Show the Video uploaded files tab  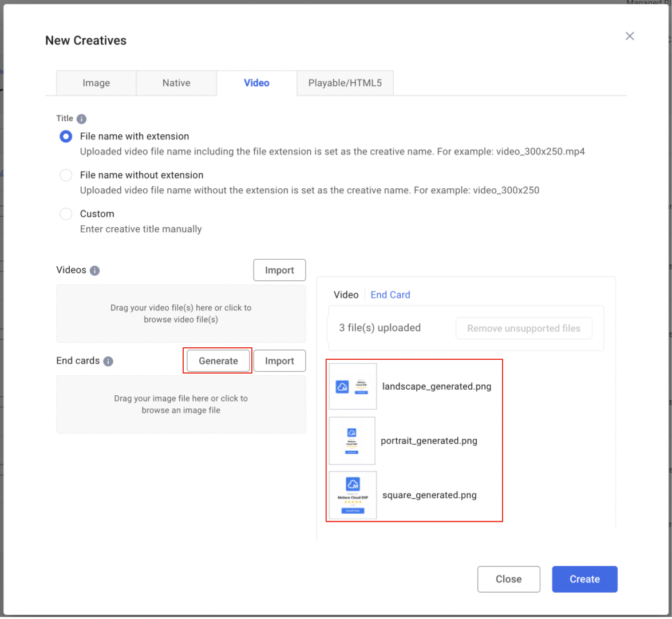point(346,295)
